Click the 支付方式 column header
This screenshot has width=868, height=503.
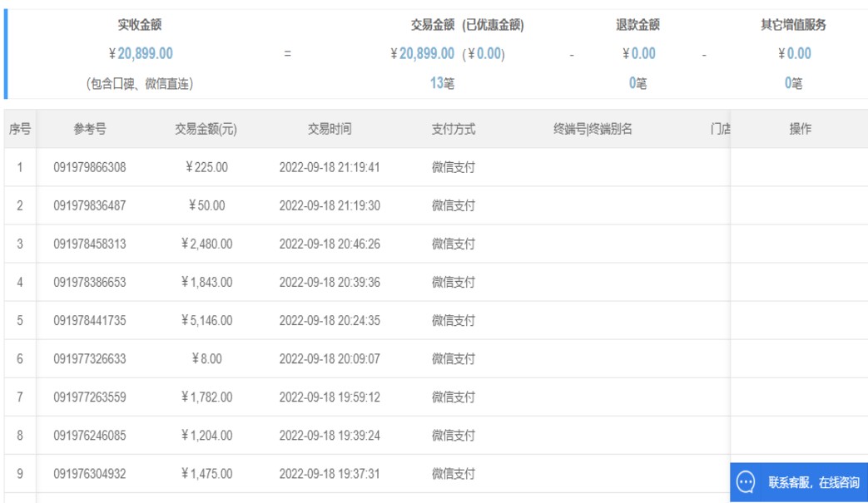(453, 129)
